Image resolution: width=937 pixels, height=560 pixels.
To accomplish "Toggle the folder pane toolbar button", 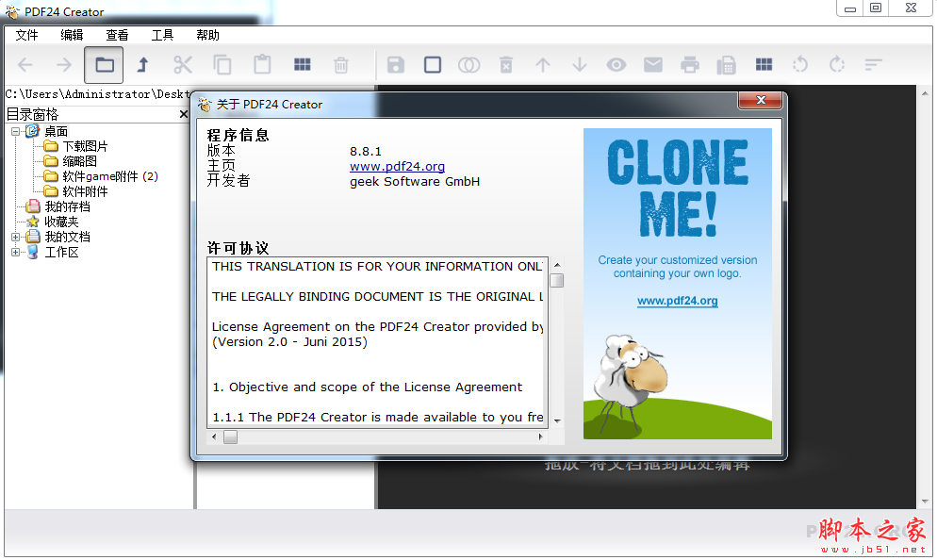I will [104, 64].
